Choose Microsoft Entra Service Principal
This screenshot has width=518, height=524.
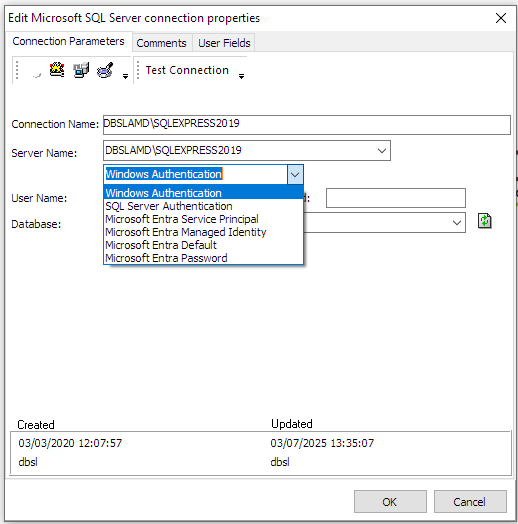(204, 219)
